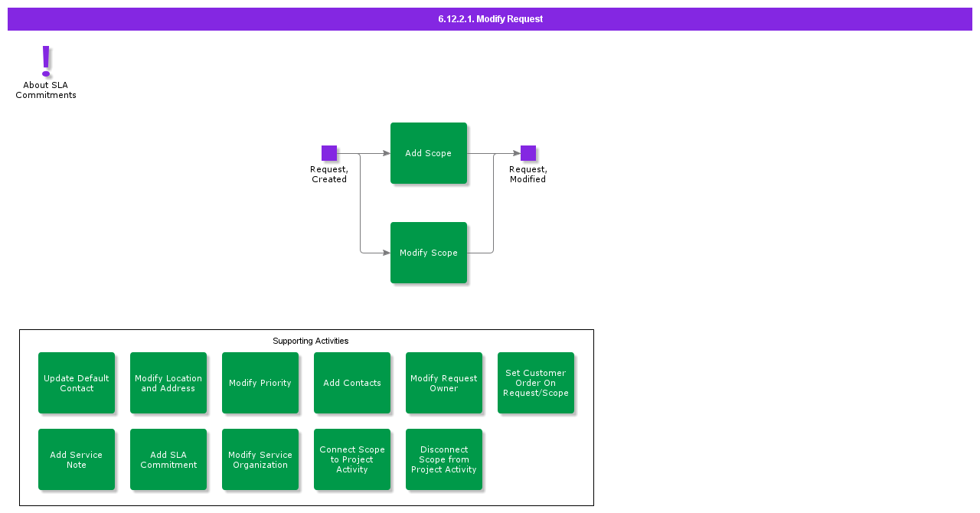The height and width of the screenshot is (513, 980).
Task: Click the Supporting Activities group heading
Action: [x=310, y=341]
